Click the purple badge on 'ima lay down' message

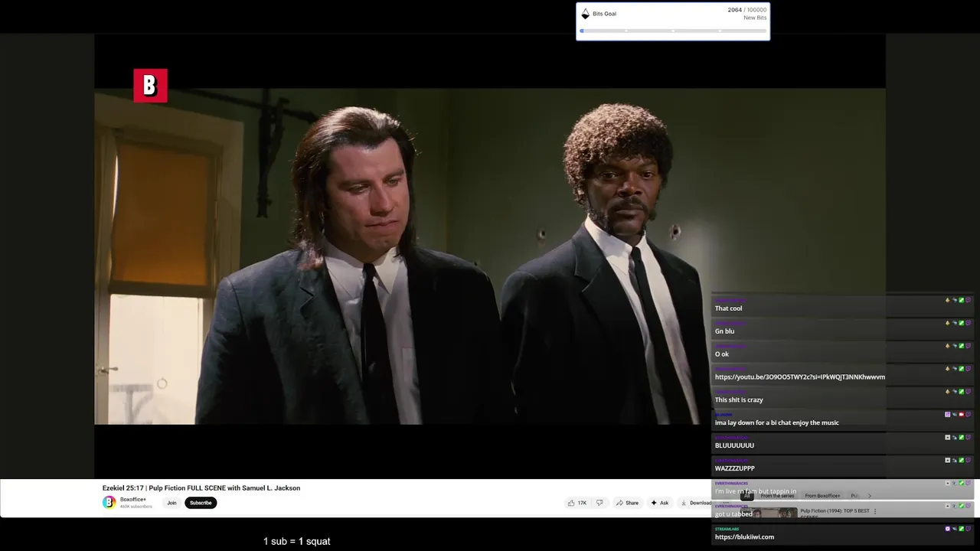click(947, 414)
